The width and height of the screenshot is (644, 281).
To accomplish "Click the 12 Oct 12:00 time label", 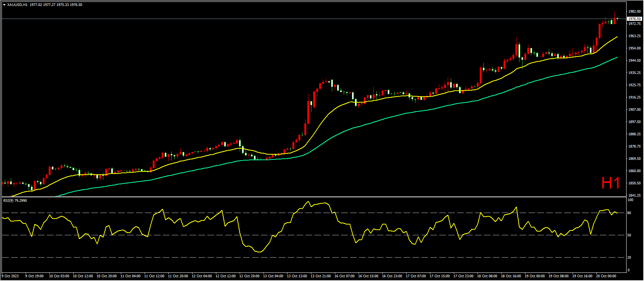I will pyautogui.click(x=225, y=276).
